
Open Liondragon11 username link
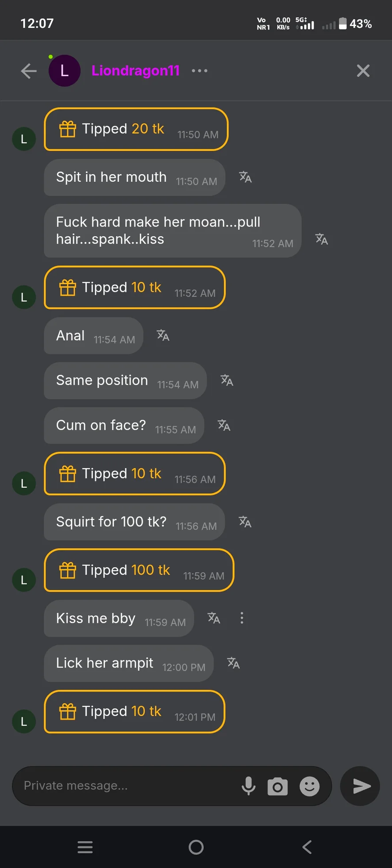pos(135,71)
